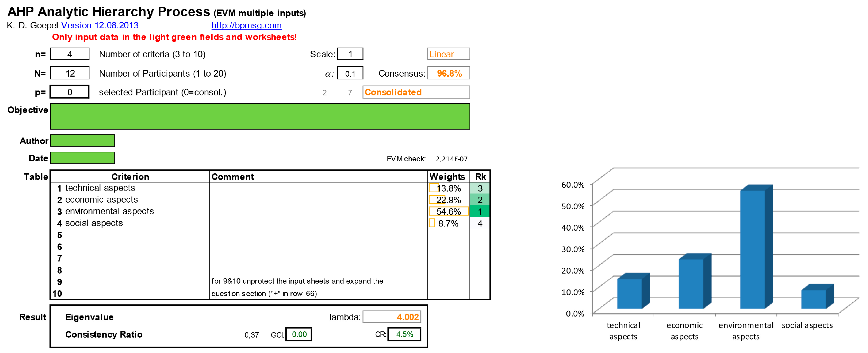Select the dark green rank 1 cell

(x=480, y=212)
